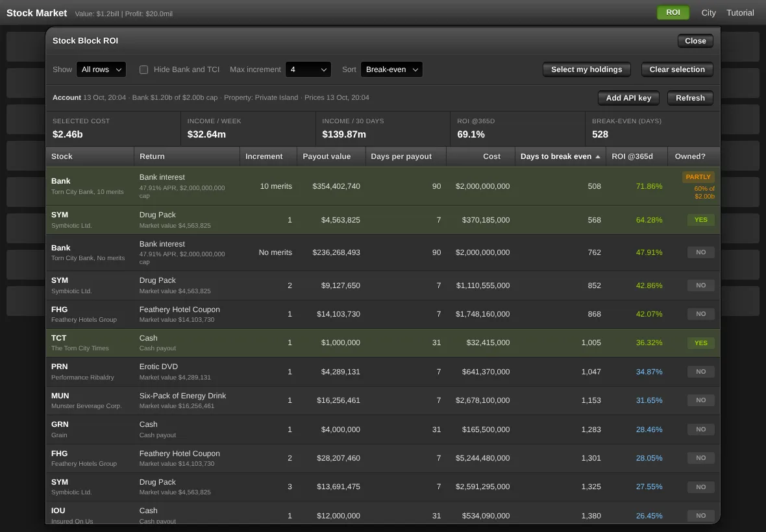Click the Select my holdings button

point(586,69)
